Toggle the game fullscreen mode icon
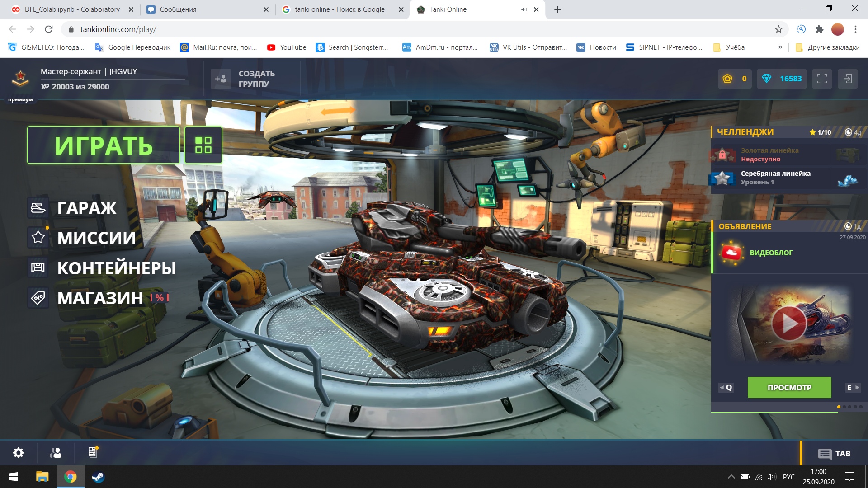Viewport: 868px width, 488px height. 822,79
